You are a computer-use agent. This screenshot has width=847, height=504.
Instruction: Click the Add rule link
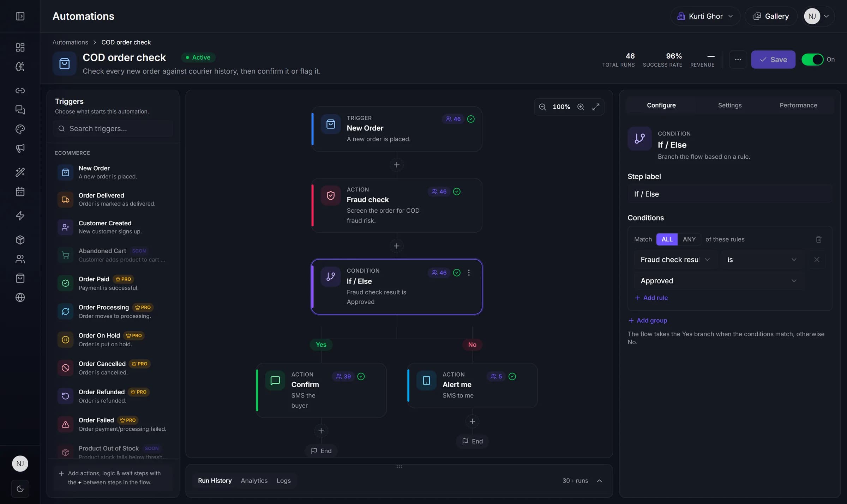tap(651, 298)
